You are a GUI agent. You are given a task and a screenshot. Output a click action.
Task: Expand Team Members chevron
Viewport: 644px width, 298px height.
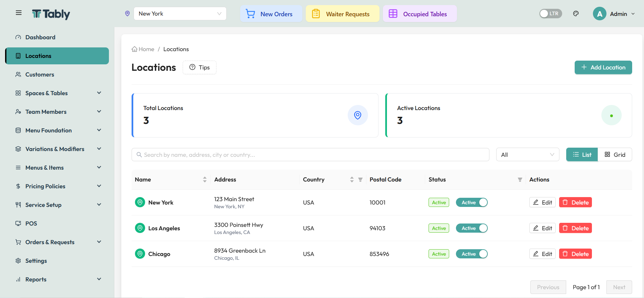point(99,111)
